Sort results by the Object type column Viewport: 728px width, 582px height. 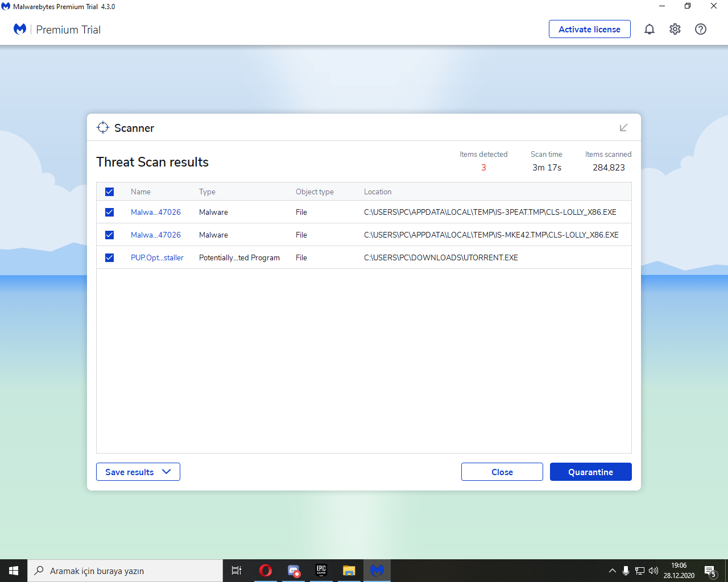(x=315, y=192)
